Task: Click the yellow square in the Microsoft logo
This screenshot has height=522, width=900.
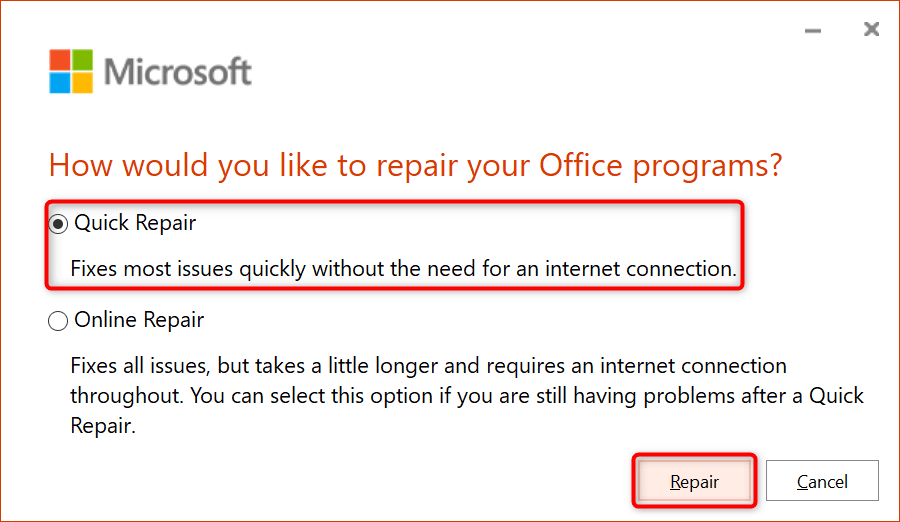Action: point(83,83)
